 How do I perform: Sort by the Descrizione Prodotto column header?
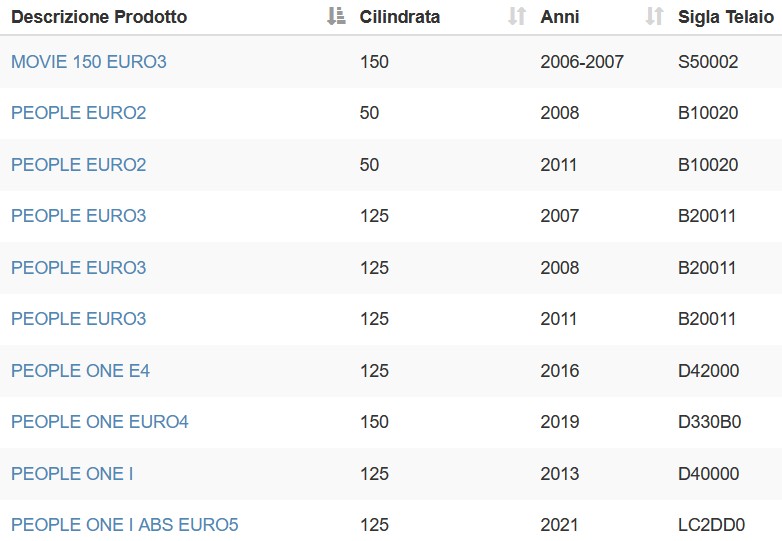pyautogui.click(x=99, y=17)
